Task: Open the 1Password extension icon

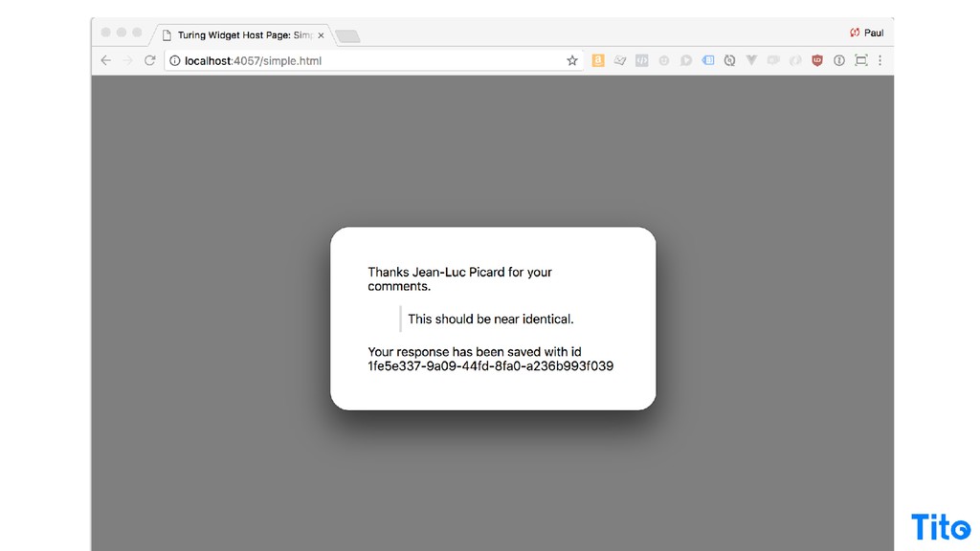Action: 838,60
